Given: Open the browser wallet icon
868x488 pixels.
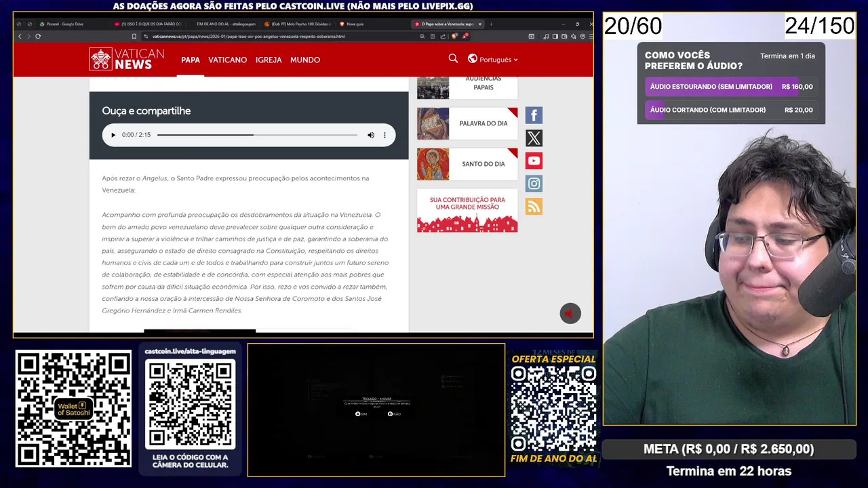Looking at the screenshot, I should [x=564, y=36].
